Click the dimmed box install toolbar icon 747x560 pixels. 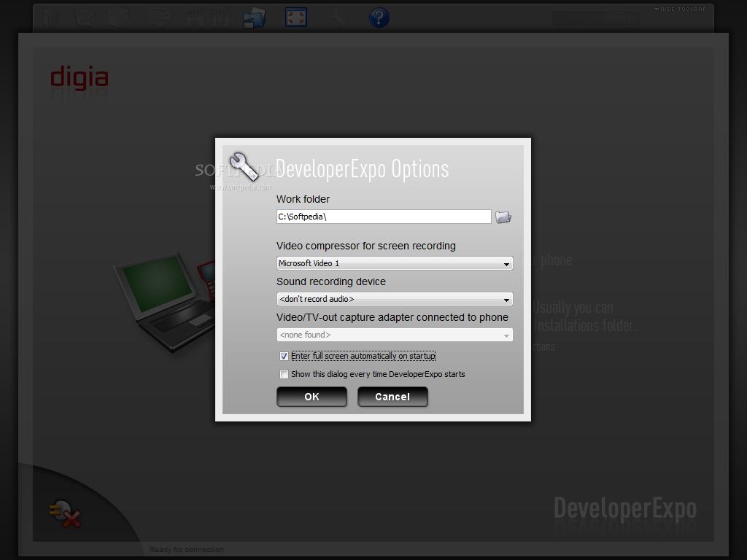pyautogui.click(x=119, y=18)
